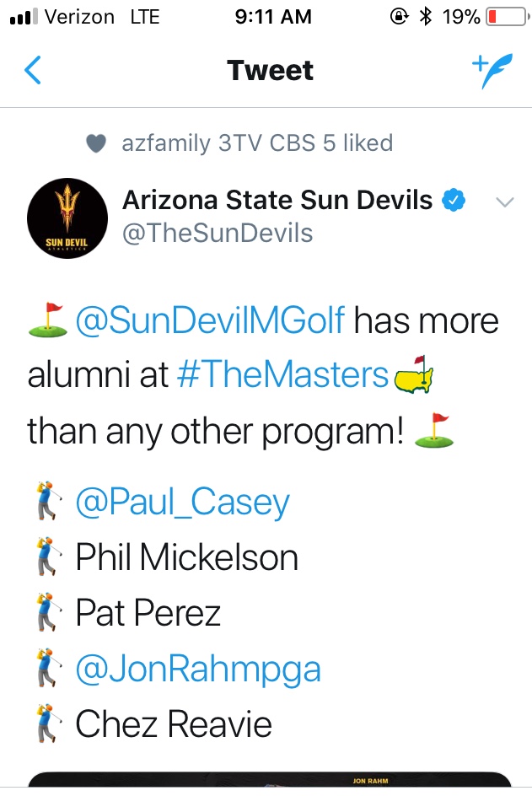Tap the Bluetooth icon in status bar
This screenshot has width=532, height=796.
tap(426, 16)
